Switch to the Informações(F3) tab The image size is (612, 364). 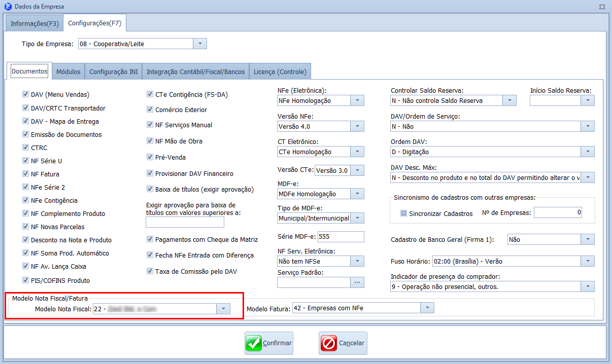coord(35,23)
